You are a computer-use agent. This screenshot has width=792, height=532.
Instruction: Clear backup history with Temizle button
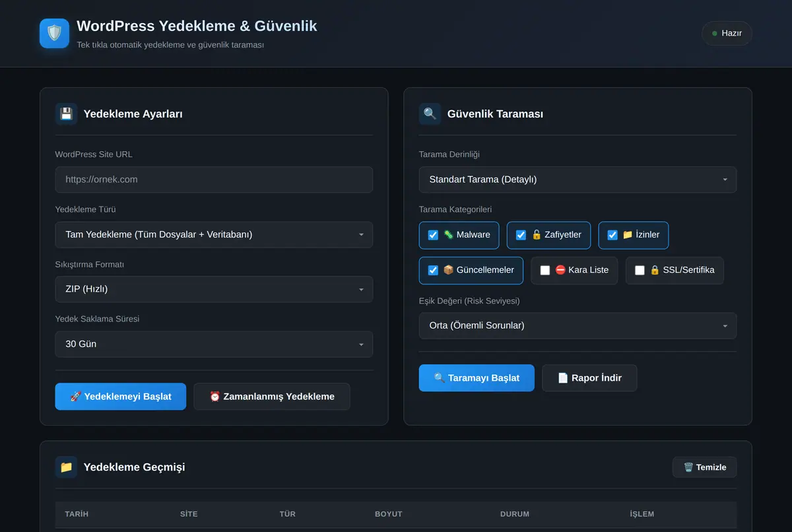705,467
